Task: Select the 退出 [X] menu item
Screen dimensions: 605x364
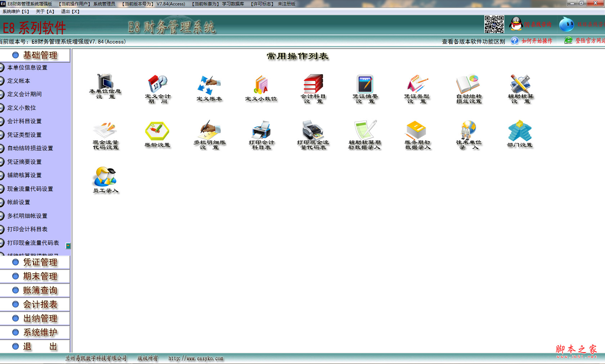Action: pos(70,12)
